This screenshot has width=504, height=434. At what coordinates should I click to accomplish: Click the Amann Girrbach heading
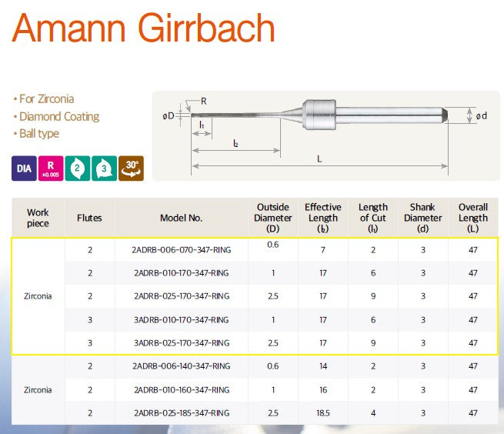[143, 28]
